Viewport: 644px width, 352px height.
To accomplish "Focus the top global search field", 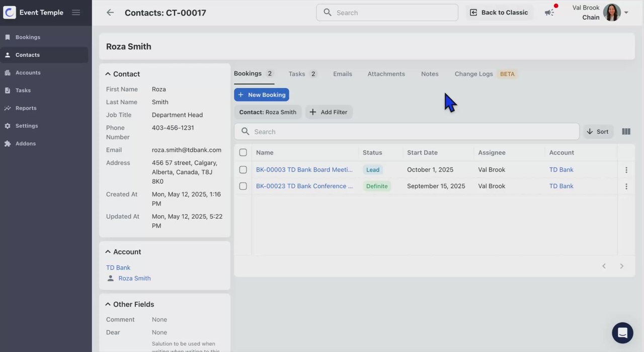I will 387,13.
